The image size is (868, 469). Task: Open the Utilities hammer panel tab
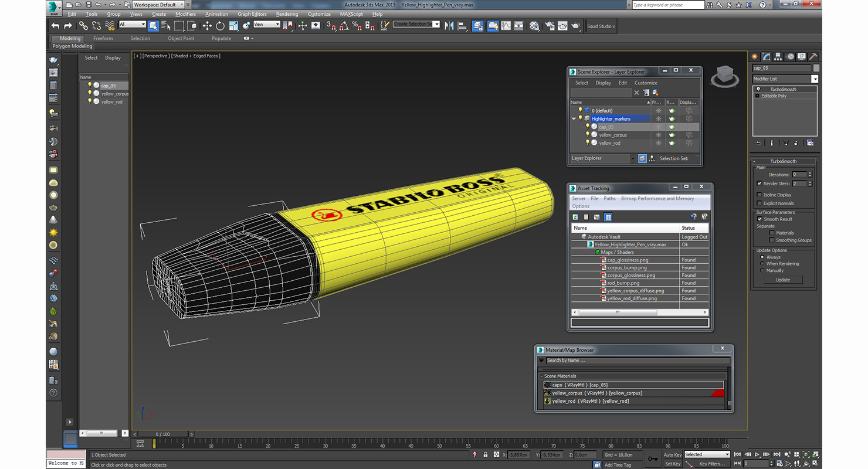point(813,57)
